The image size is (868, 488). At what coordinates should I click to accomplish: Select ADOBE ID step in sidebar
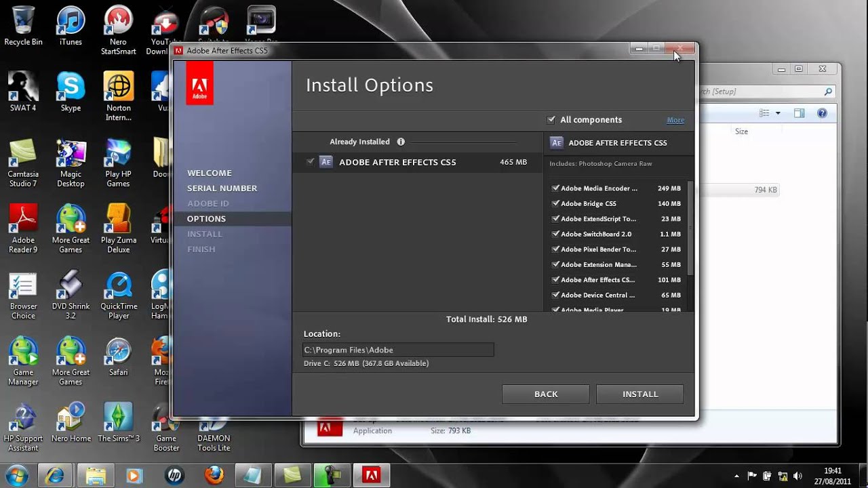(x=208, y=203)
